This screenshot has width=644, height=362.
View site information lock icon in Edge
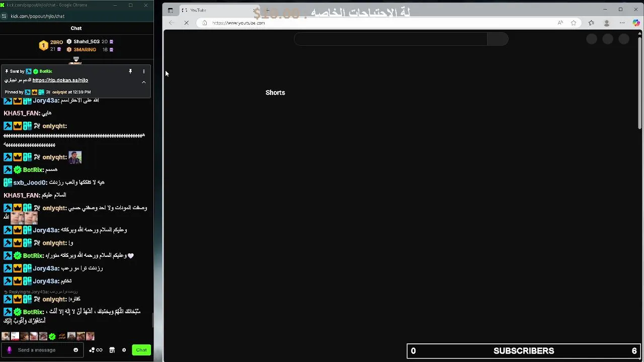(204, 23)
